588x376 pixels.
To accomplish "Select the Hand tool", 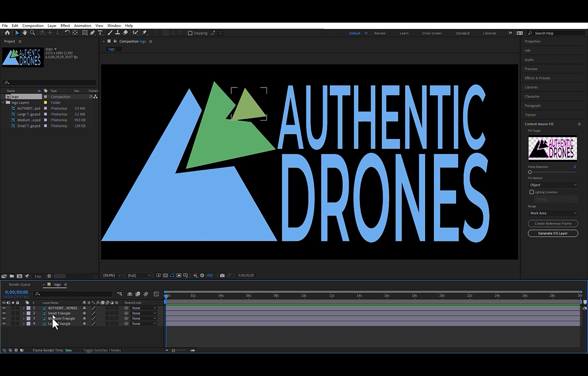I will point(24,33).
